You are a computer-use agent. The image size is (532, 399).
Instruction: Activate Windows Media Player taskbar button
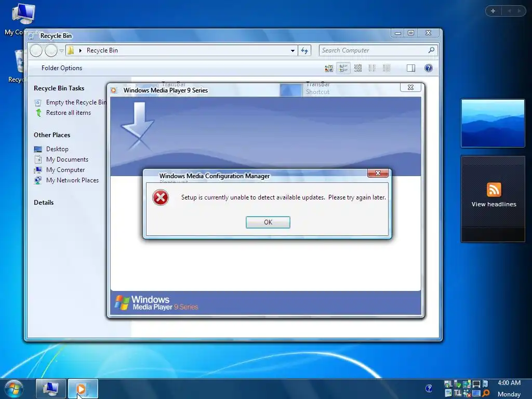tap(83, 389)
